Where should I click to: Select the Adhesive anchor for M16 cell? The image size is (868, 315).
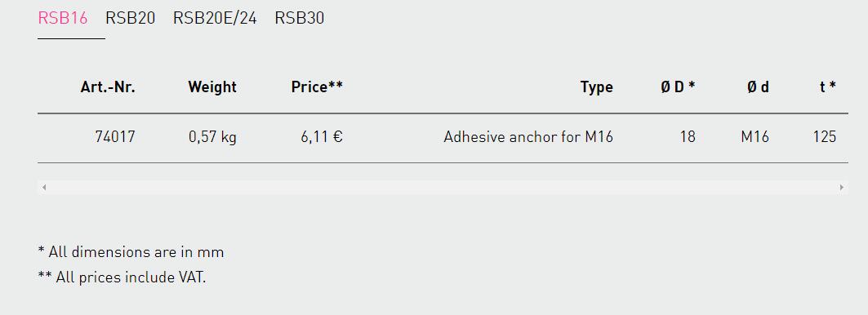point(528,137)
